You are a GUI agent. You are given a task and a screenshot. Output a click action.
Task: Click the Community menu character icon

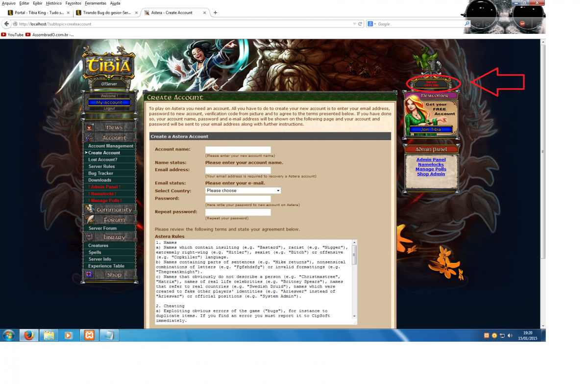pyautogui.click(x=89, y=209)
